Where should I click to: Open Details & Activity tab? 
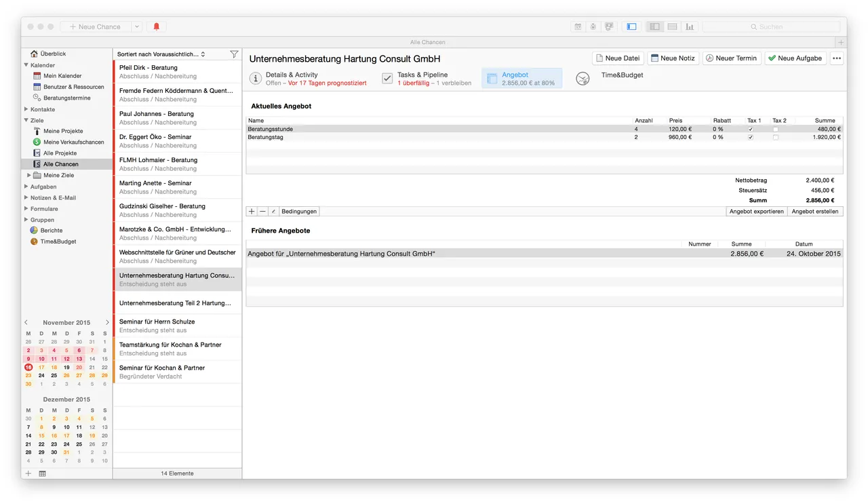tap(308, 79)
